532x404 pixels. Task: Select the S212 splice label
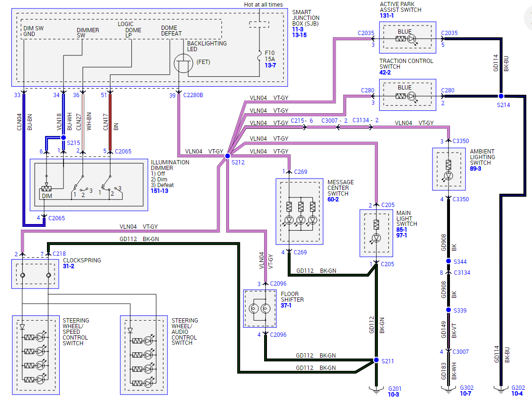[238, 162]
